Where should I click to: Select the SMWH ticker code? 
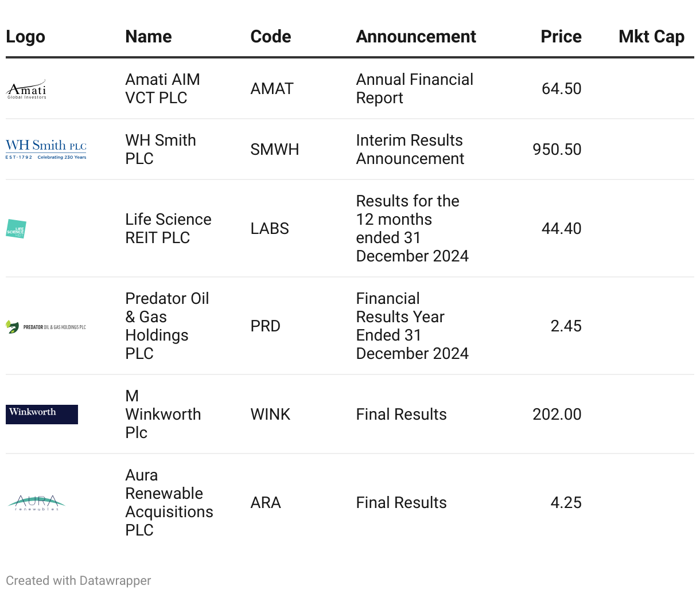pos(275,150)
